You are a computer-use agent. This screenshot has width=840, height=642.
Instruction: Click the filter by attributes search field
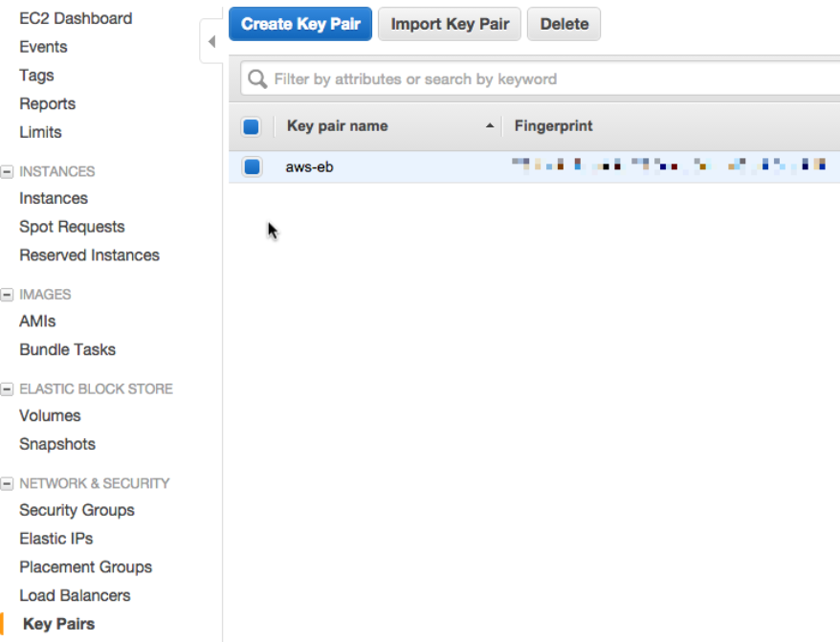point(545,79)
